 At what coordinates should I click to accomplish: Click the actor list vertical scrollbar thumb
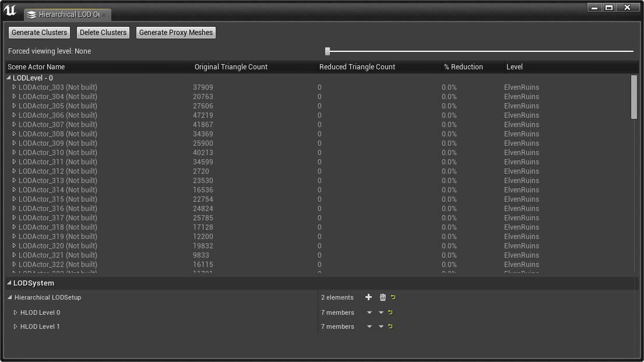[634, 97]
